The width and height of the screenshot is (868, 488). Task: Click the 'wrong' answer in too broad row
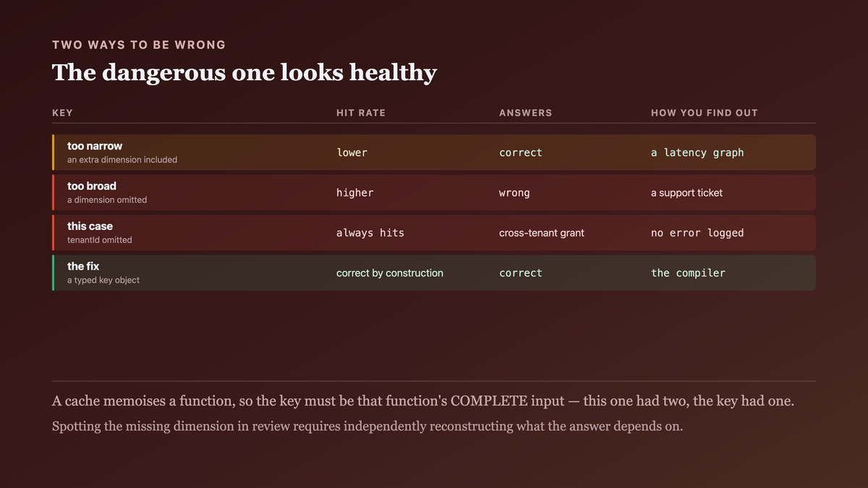click(x=514, y=193)
